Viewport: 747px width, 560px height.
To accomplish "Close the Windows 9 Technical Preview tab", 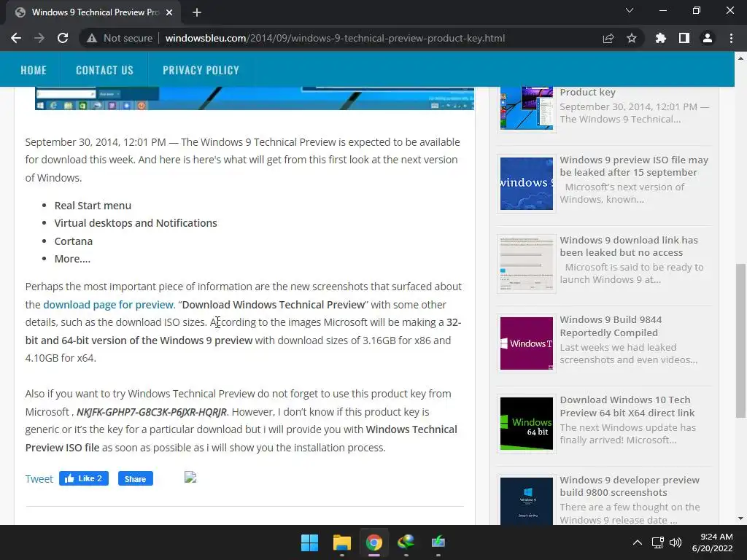I will coord(169,12).
